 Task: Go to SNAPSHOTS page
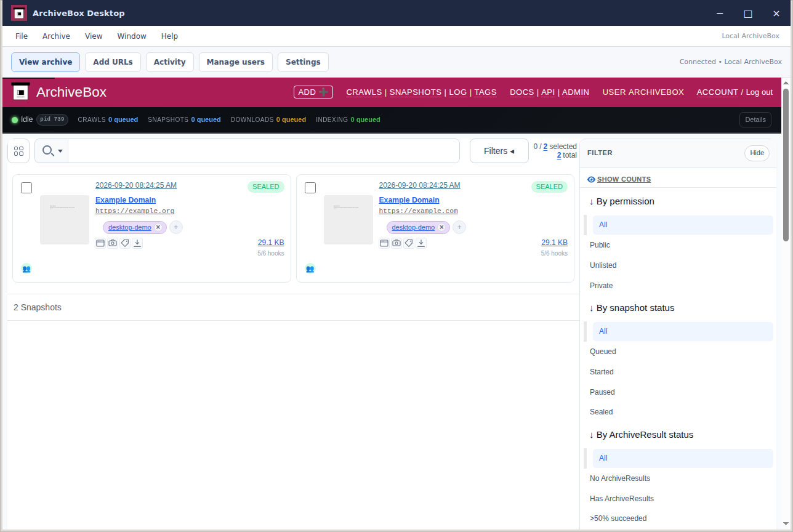416,92
